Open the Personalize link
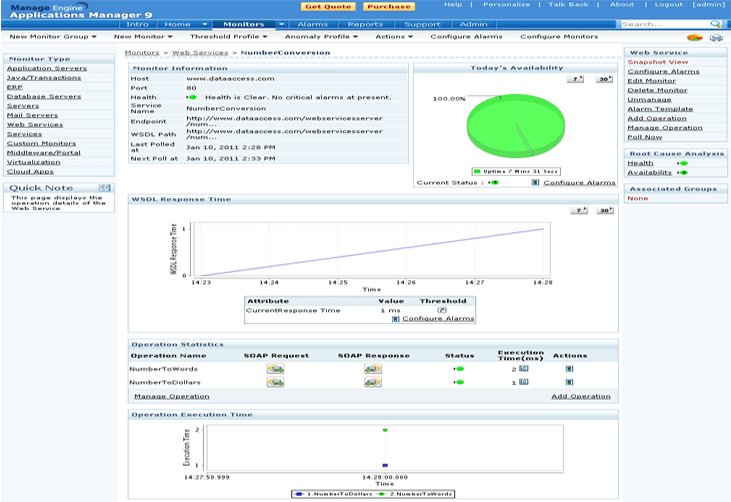This screenshot has width=731, height=502. tap(506, 4)
